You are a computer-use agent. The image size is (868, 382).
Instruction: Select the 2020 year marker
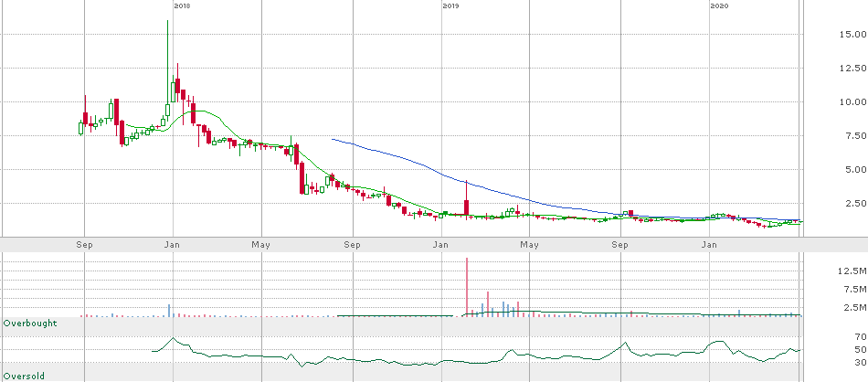click(x=719, y=5)
